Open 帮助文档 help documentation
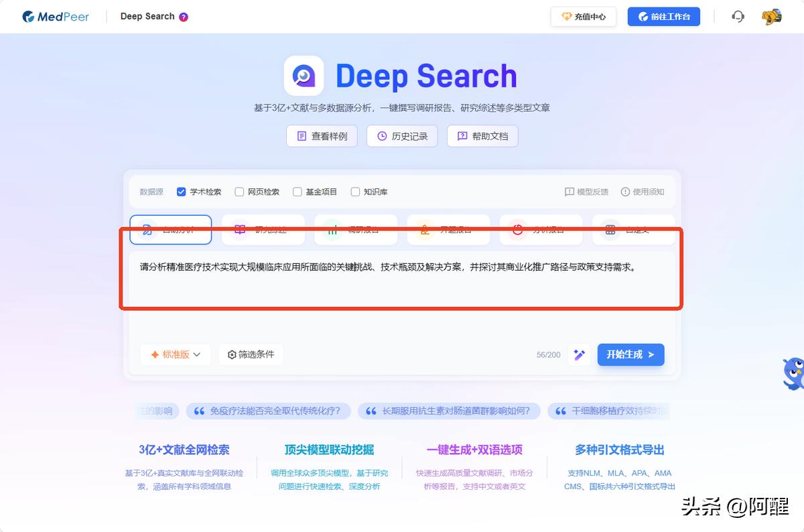The image size is (804, 532). (x=482, y=136)
